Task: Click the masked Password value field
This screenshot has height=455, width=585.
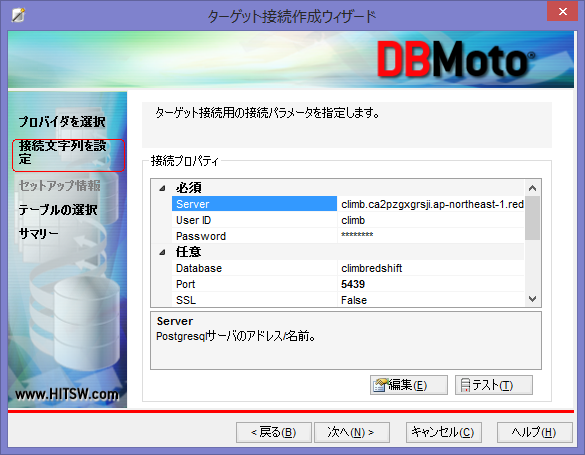Action: pos(431,236)
